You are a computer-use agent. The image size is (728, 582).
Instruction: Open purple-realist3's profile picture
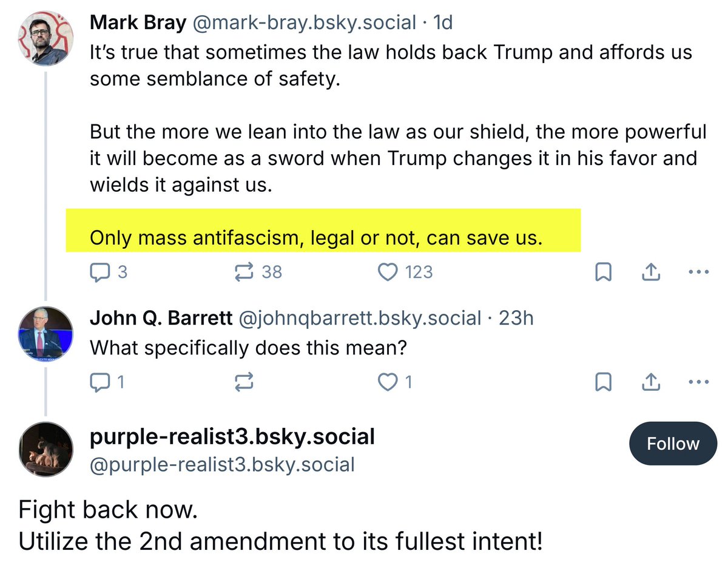point(46,449)
